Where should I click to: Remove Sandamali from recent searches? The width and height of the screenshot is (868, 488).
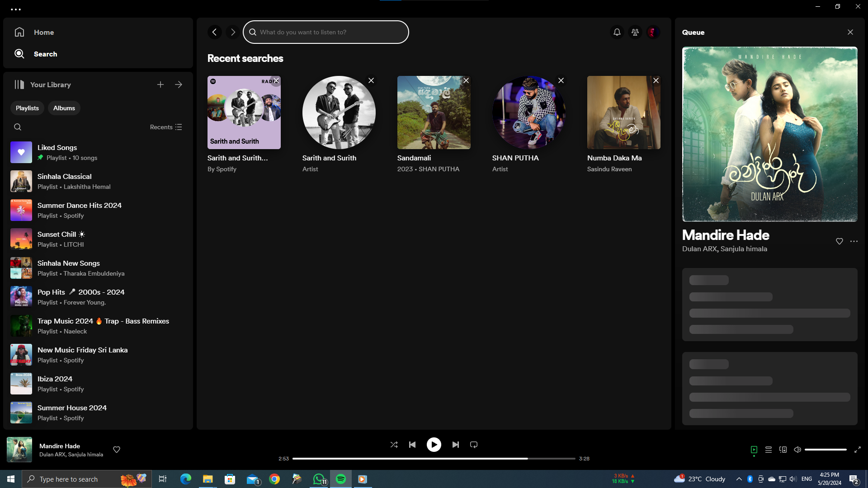466,80
